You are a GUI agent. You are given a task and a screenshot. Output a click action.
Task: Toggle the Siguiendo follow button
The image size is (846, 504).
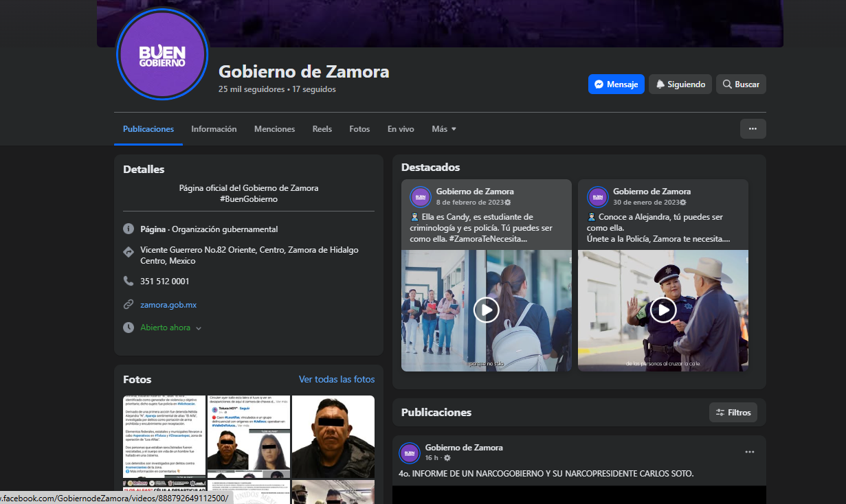click(x=680, y=84)
